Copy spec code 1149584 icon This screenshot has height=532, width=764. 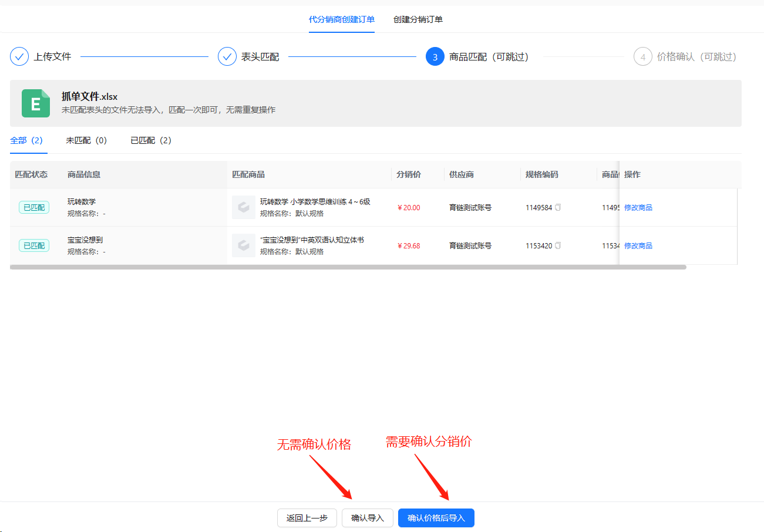[558, 207]
